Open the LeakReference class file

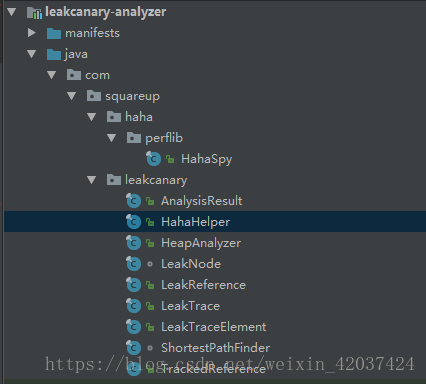pos(203,285)
